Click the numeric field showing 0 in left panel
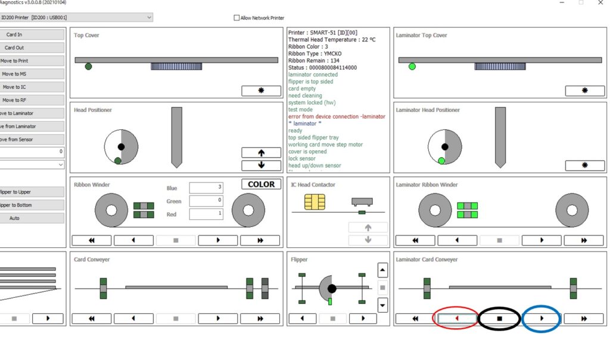The height and width of the screenshot is (364, 610). (x=32, y=152)
